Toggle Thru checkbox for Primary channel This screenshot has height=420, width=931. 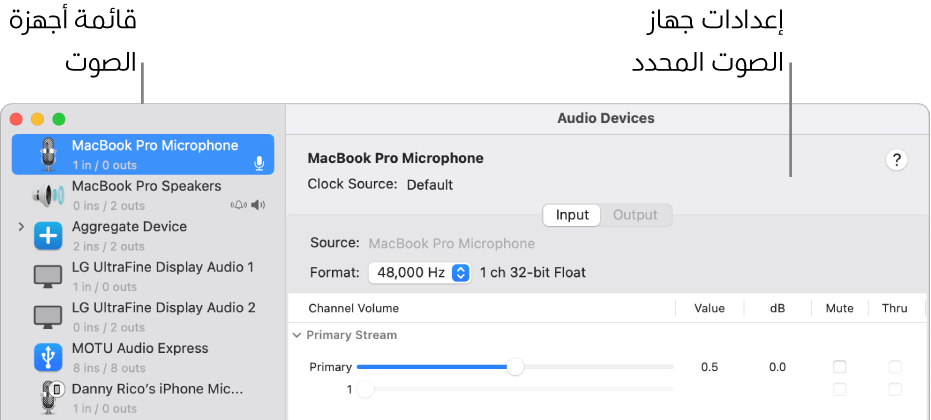point(895,367)
